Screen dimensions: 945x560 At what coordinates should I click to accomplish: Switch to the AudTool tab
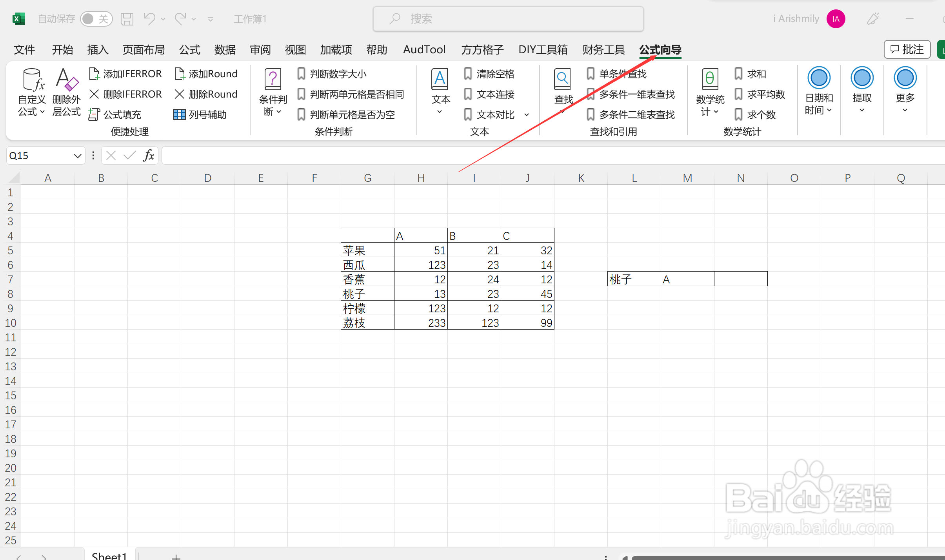point(424,50)
